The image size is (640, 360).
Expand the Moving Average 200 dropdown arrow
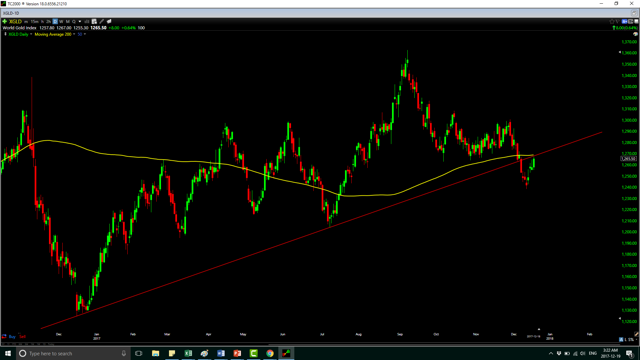[x=74, y=34]
